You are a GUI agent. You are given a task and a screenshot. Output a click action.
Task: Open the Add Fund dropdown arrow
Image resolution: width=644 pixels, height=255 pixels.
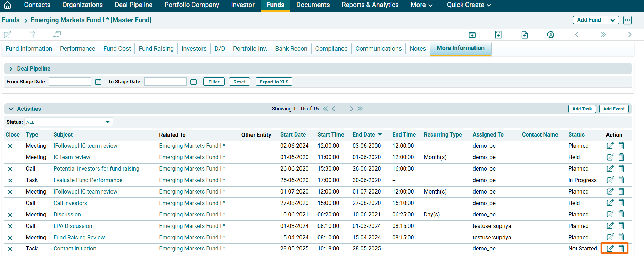point(612,20)
